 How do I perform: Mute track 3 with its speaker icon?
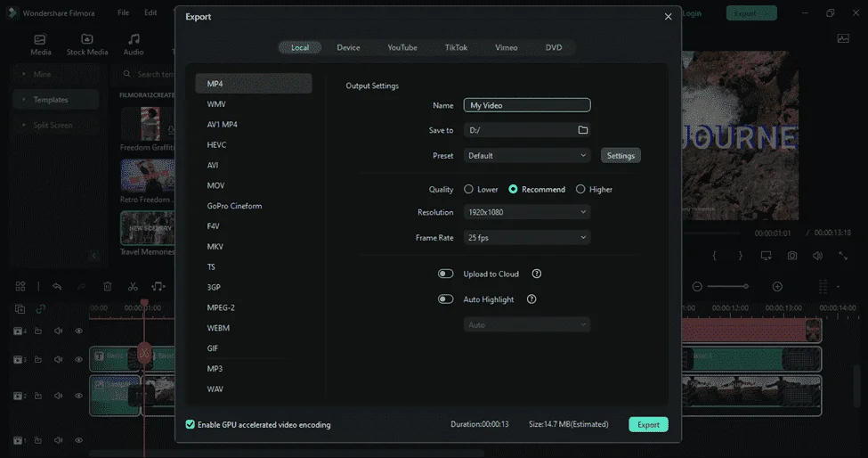[58, 359]
